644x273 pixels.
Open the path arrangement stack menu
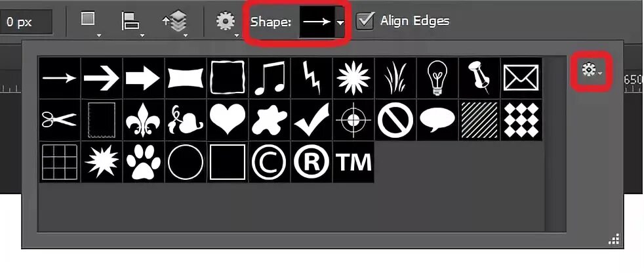[175, 22]
